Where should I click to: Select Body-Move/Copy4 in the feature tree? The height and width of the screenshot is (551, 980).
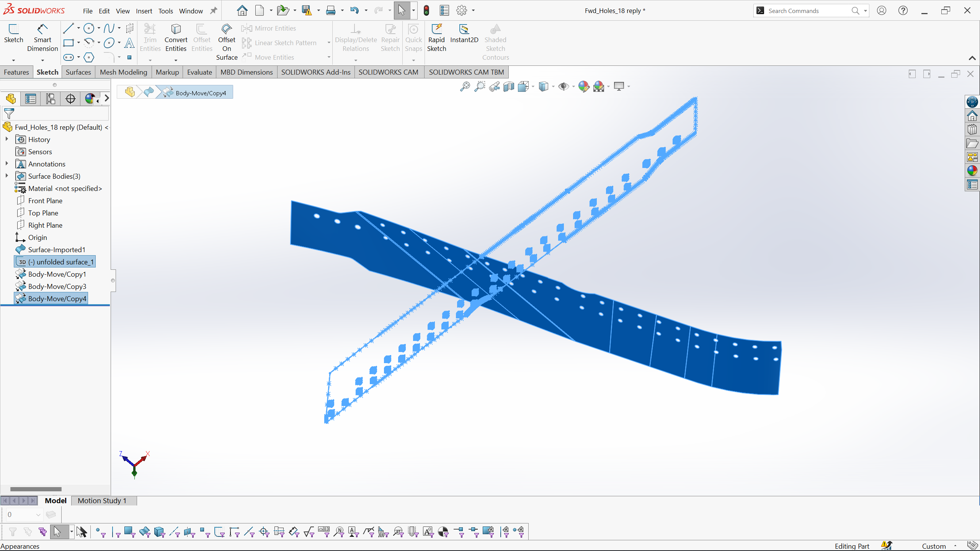pos(57,298)
